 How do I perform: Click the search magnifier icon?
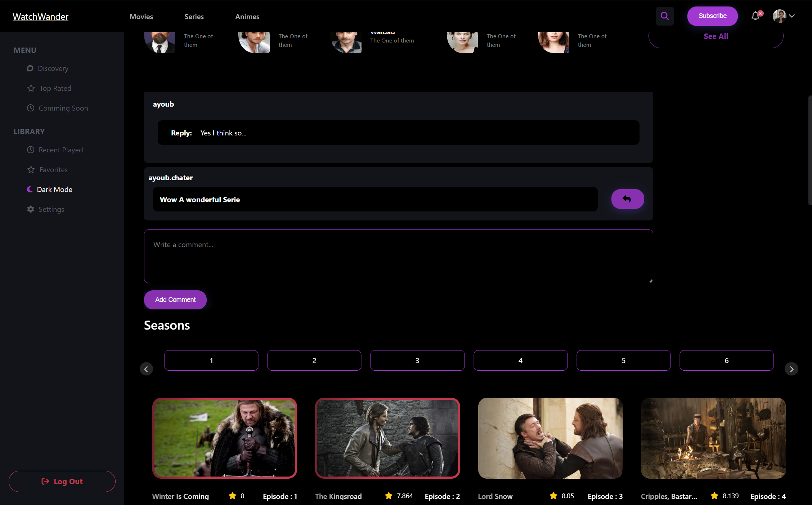point(664,16)
